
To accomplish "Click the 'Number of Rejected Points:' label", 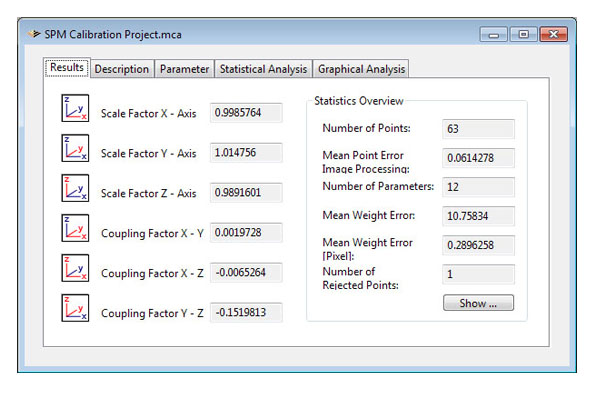I will [x=360, y=278].
